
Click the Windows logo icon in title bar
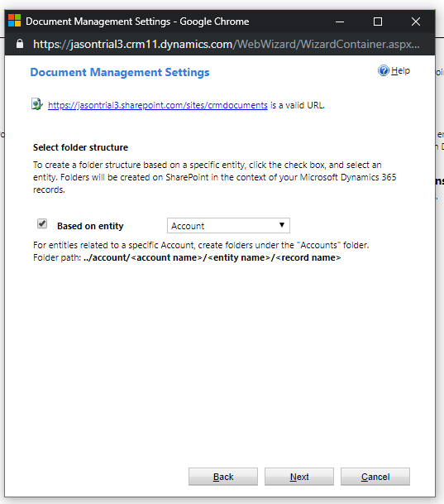(x=14, y=21)
